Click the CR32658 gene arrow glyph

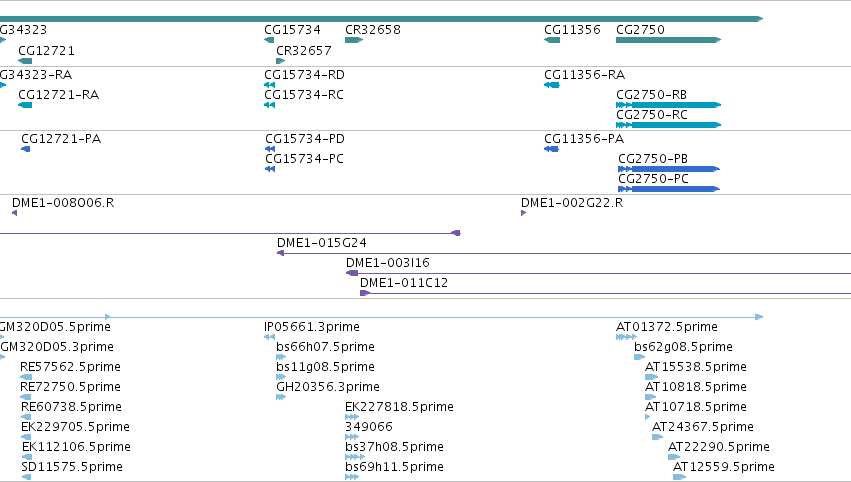coord(354,40)
